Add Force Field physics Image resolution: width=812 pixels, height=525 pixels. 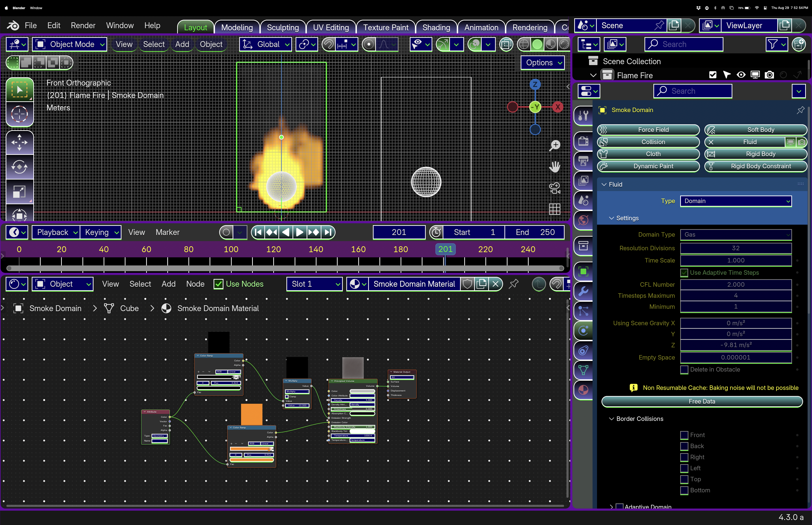648,130
